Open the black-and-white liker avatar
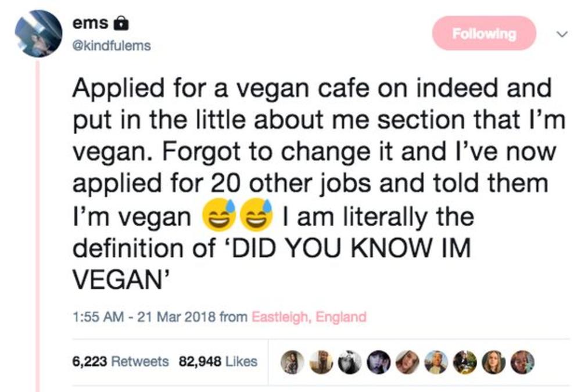This screenshot has height=392, width=581. 350,362
